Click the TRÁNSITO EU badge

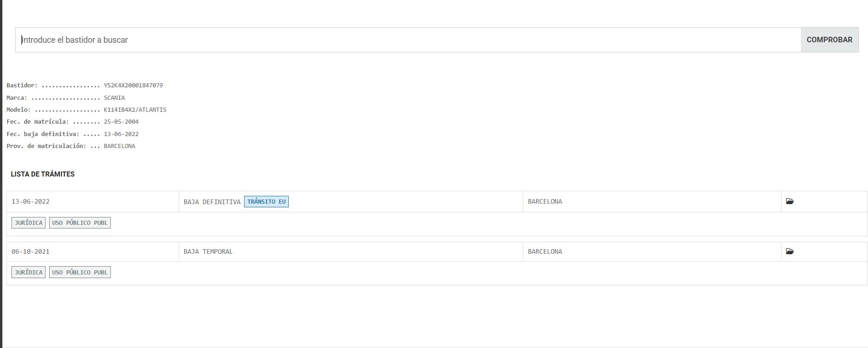tap(266, 202)
